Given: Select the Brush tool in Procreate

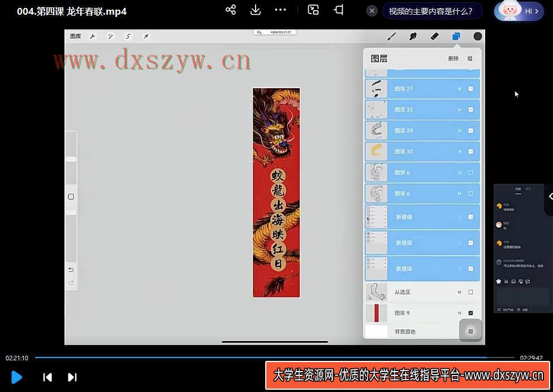Looking at the screenshot, I should pyautogui.click(x=392, y=36).
